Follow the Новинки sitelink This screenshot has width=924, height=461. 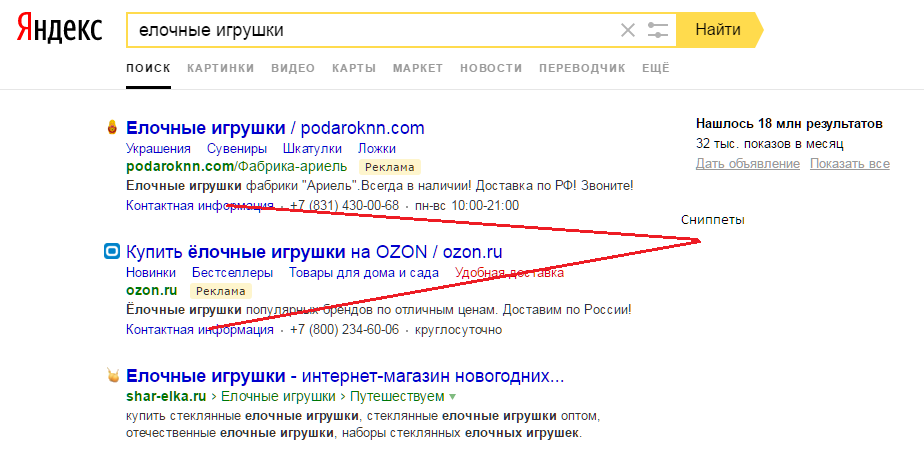[x=151, y=273]
